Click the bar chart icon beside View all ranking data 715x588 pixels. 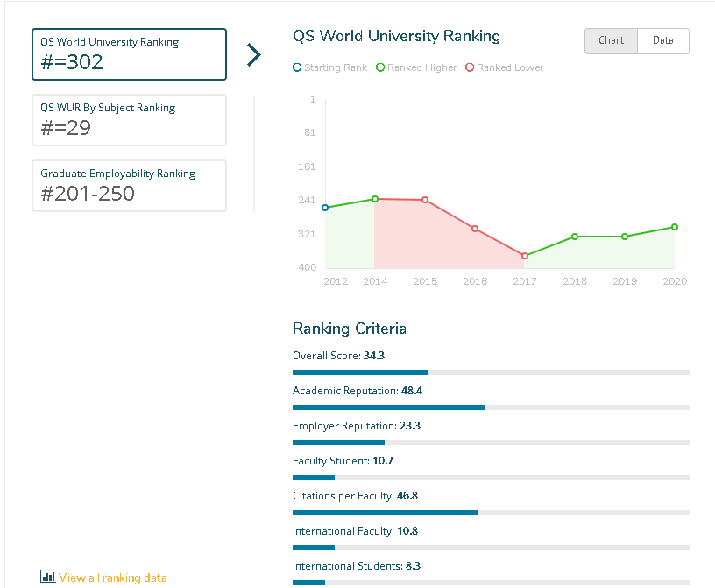47,577
